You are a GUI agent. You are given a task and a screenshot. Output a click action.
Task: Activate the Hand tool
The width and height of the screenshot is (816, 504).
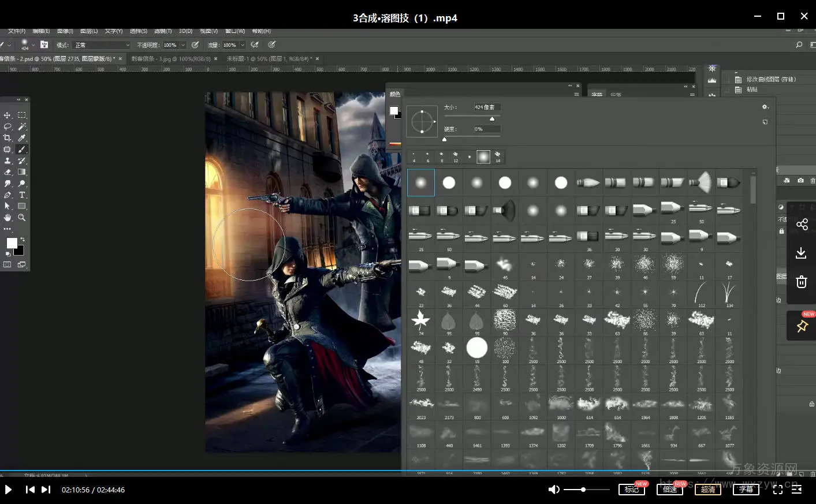(x=8, y=218)
